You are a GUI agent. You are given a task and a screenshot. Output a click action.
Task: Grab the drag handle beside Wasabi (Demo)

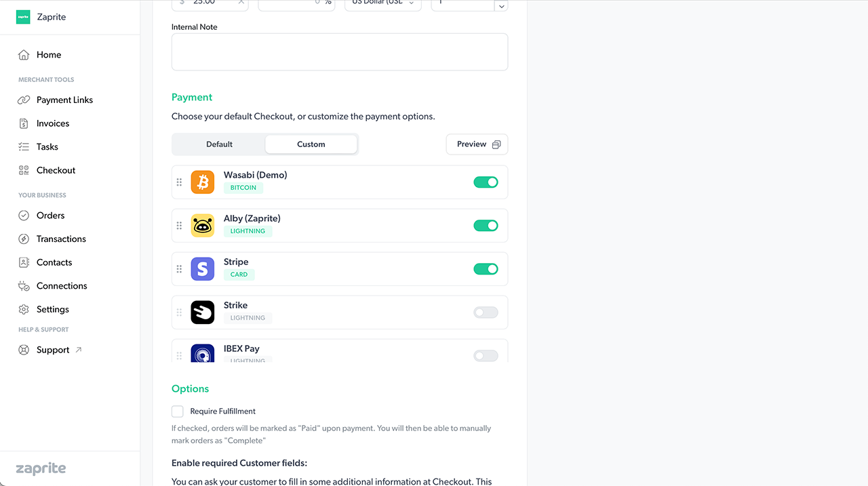pyautogui.click(x=179, y=182)
